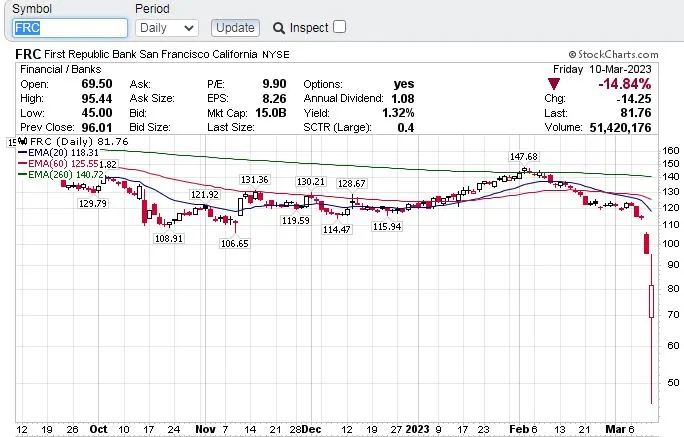Click the FRC (Daily) 81.76 legend text
This screenshot has height=437, width=684.
(74, 142)
